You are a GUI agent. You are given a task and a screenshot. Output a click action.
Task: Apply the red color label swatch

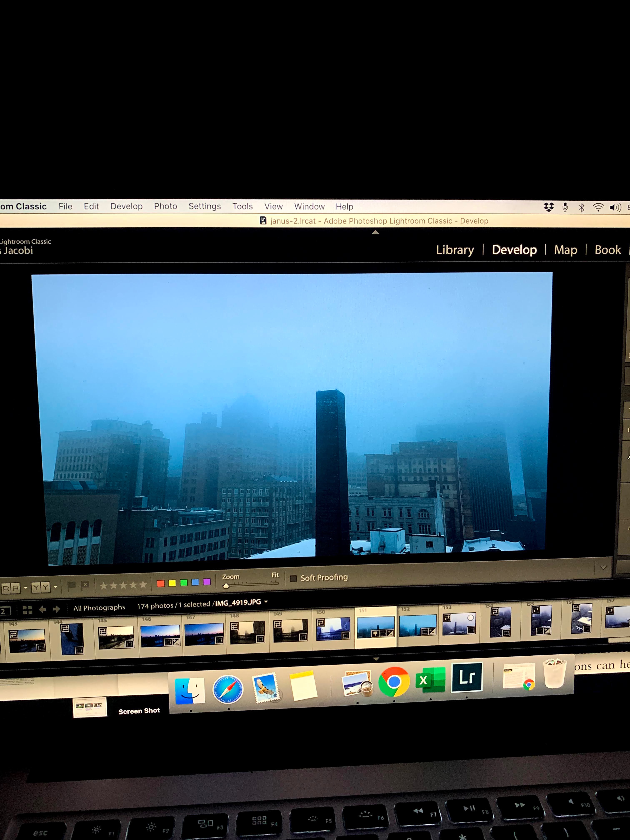[x=161, y=584]
